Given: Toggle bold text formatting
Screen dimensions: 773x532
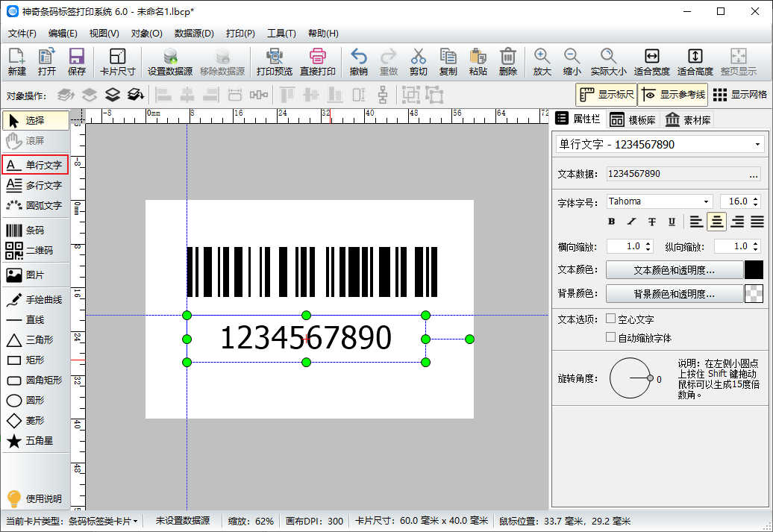Looking at the screenshot, I should click(611, 222).
